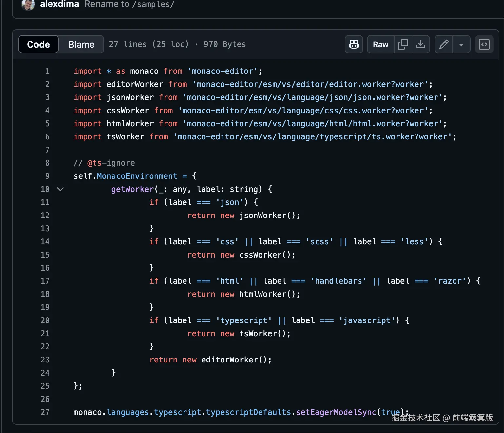Click tsWorker identifier in import line 6

coord(126,137)
